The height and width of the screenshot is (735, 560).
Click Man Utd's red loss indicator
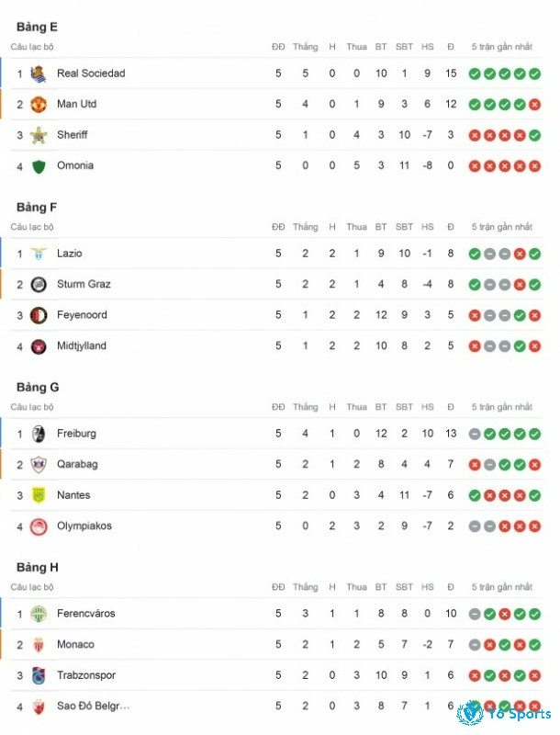[534, 105]
